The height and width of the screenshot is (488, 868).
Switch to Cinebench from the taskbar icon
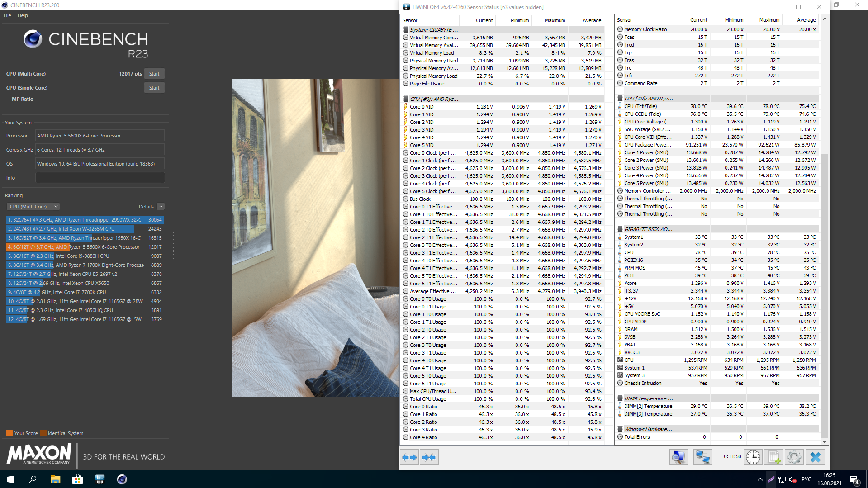(122, 479)
